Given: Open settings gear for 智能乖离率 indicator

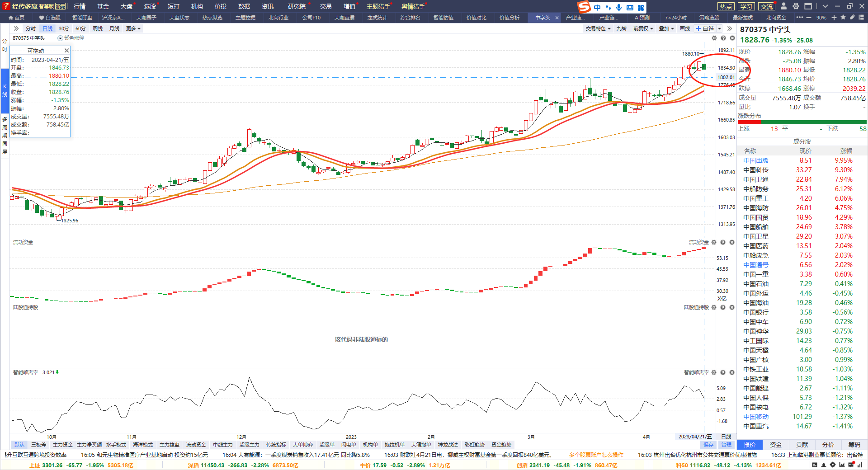Looking at the screenshot, I should click(x=714, y=372).
